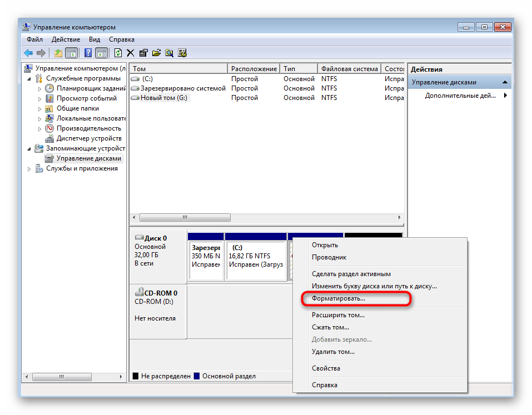Click the gray Forward arrow in toolbar
The width and height of the screenshot is (532, 415).
click(x=41, y=53)
